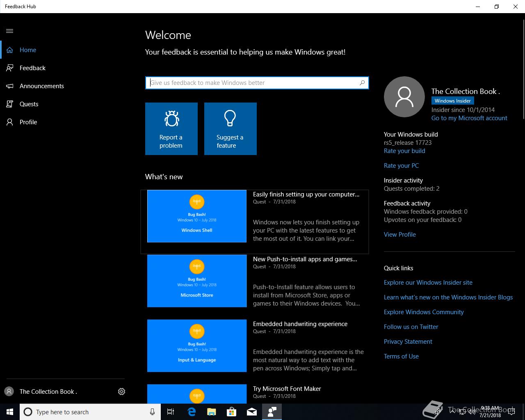Open the Windows Start menu
This screenshot has height=420, width=525.
[x=10, y=412]
